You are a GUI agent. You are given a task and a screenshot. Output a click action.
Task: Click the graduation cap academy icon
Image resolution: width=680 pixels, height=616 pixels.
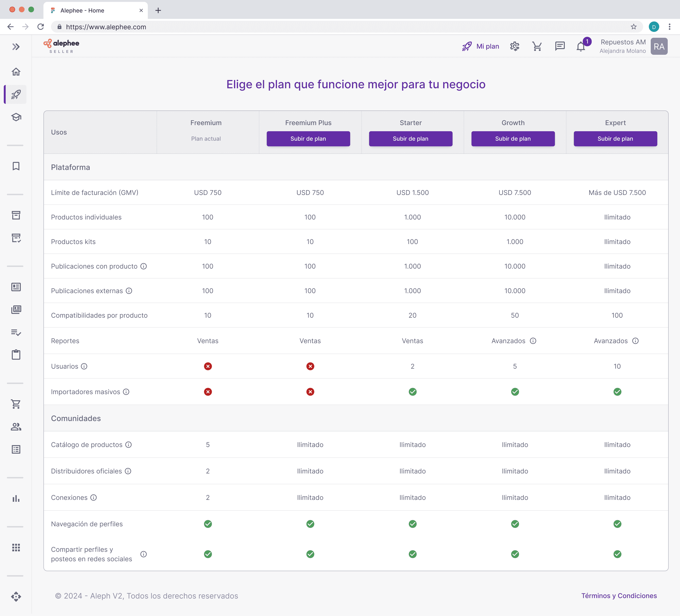16,117
